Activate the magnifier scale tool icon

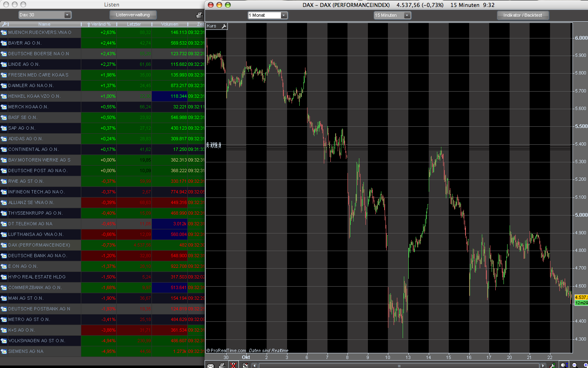[x=564, y=365]
